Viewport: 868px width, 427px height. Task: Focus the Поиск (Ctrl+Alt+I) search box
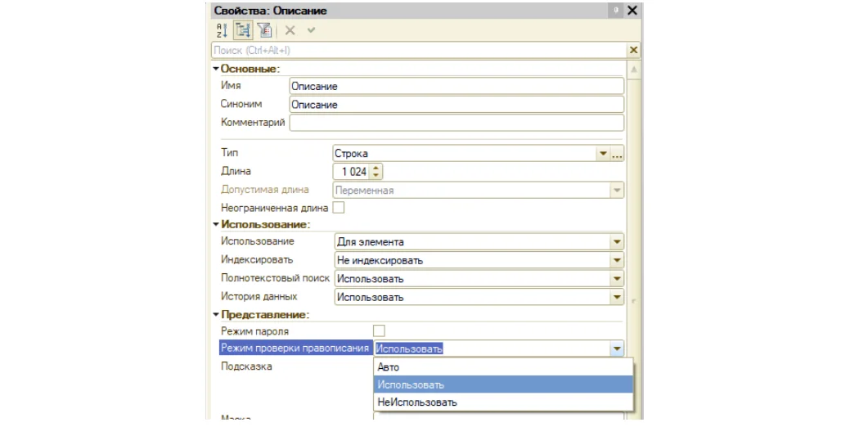(x=419, y=51)
